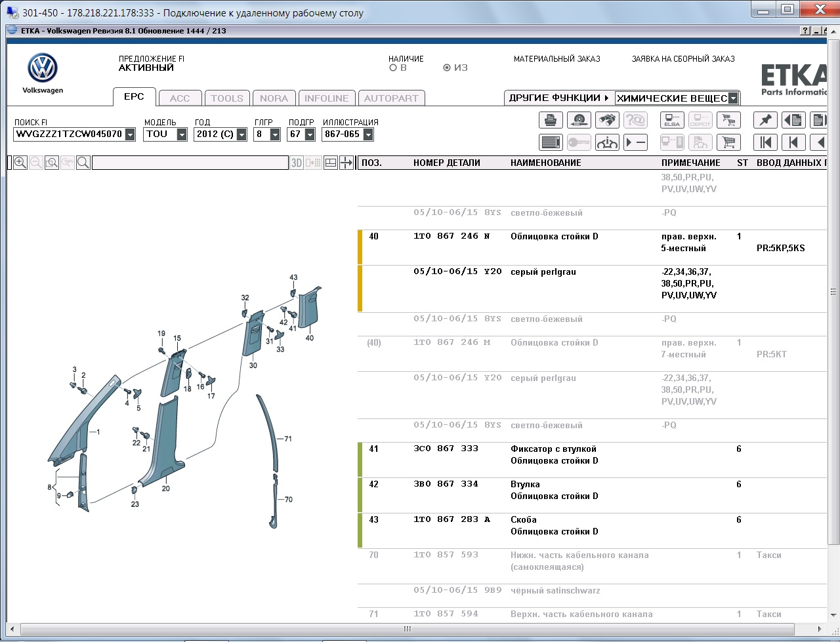Click the pushpin icon

765,120
